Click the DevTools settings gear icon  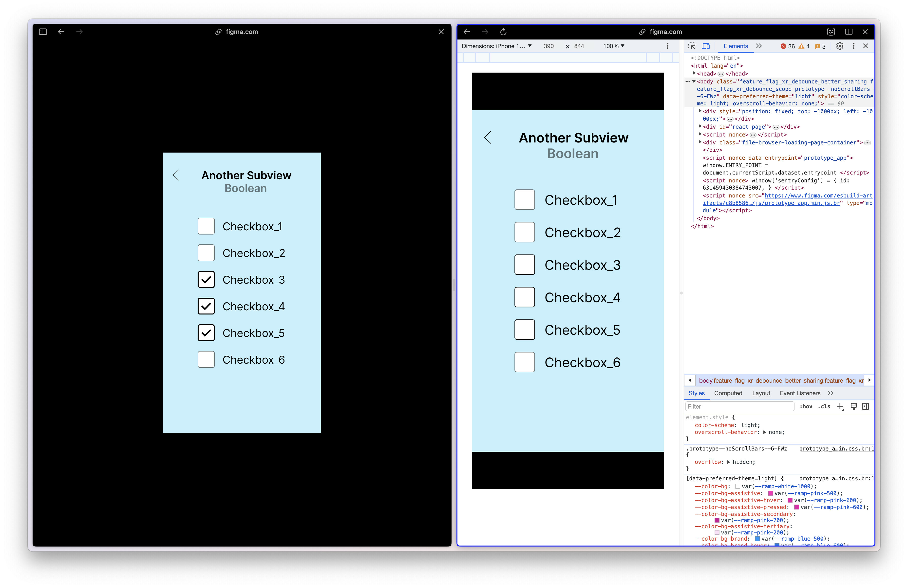point(840,46)
